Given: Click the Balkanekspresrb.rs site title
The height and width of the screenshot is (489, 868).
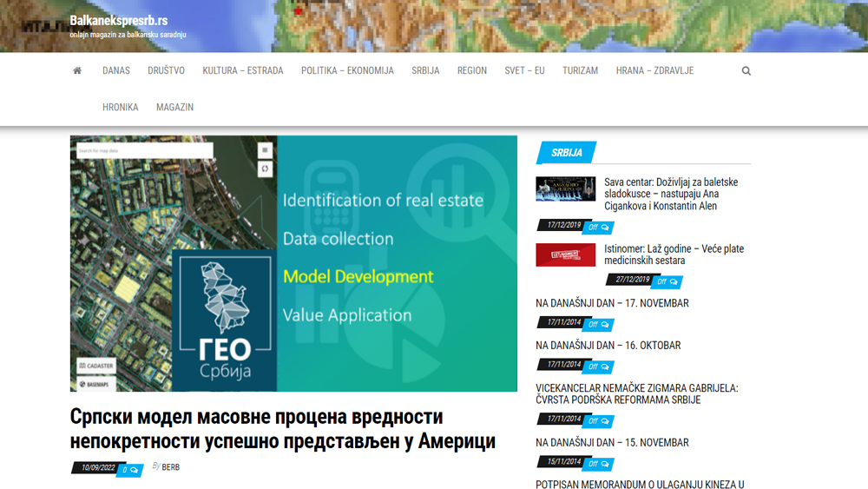Looking at the screenshot, I should click(118, 21).
